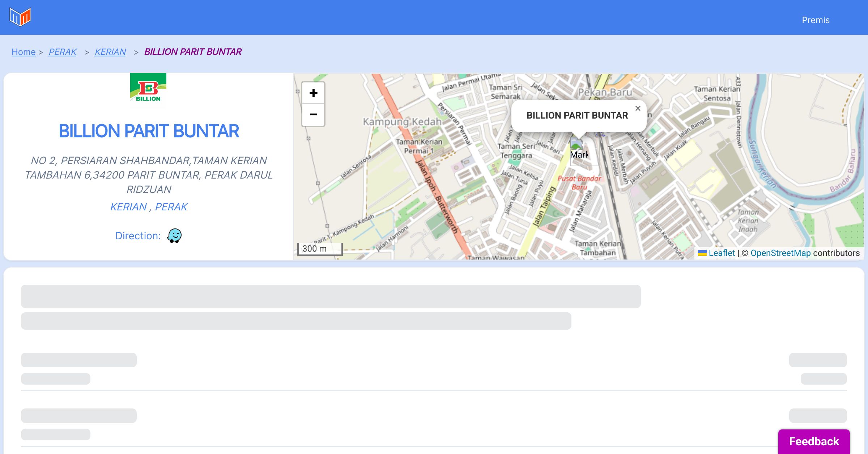The width and height of the screenshot is (868, 454).
Task: Zoom in on the map
Action: click(x=313, y=93)
